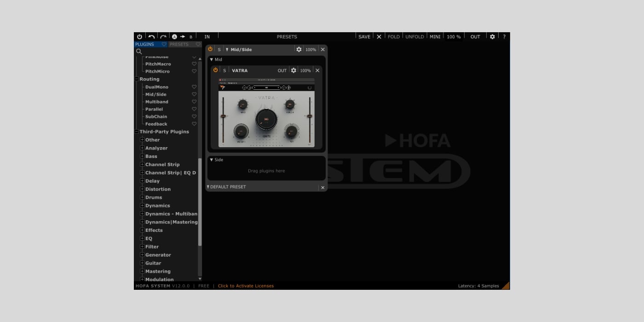Collapse the Side channel section
The height and width of the screenshot is (322, 644).
(212, 160)
